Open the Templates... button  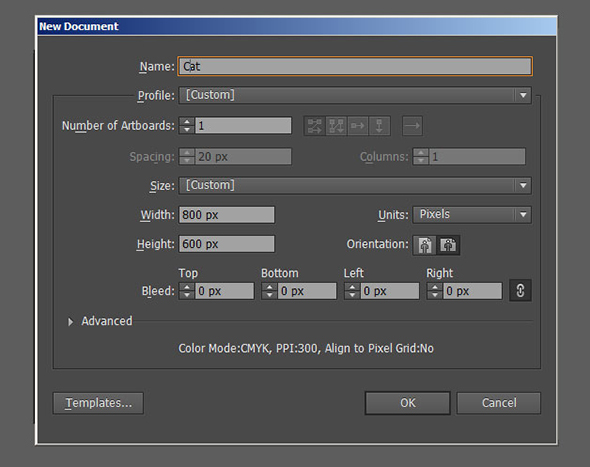(98, 403)
